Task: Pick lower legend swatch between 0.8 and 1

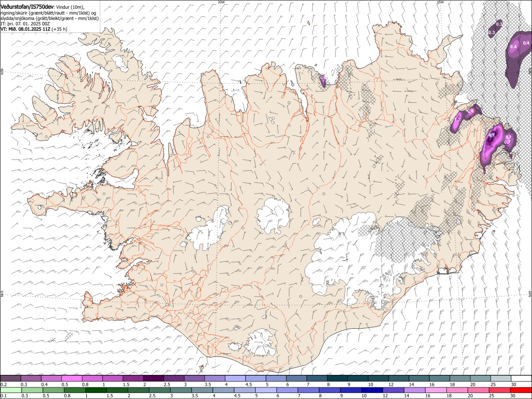Action: coord(74,390)
